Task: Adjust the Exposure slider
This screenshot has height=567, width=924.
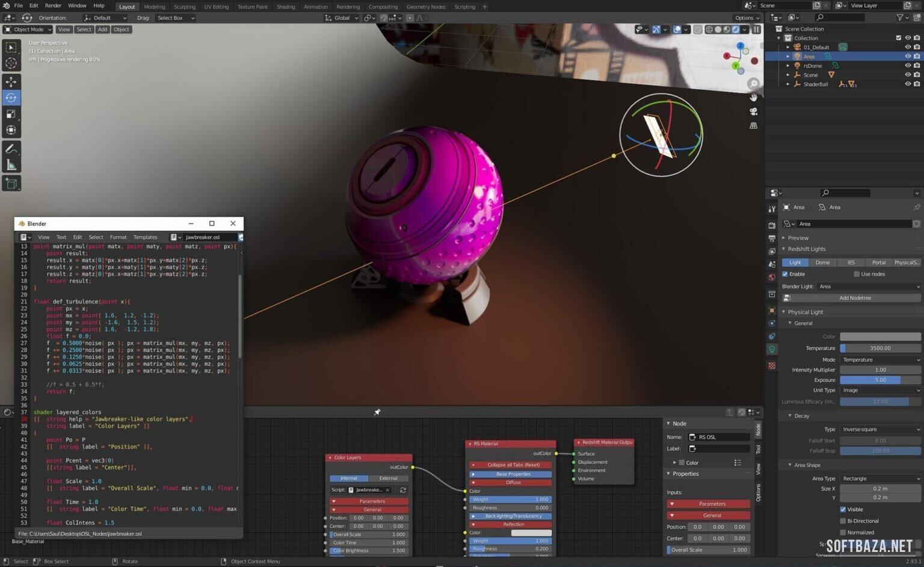Action: [880, 380]
